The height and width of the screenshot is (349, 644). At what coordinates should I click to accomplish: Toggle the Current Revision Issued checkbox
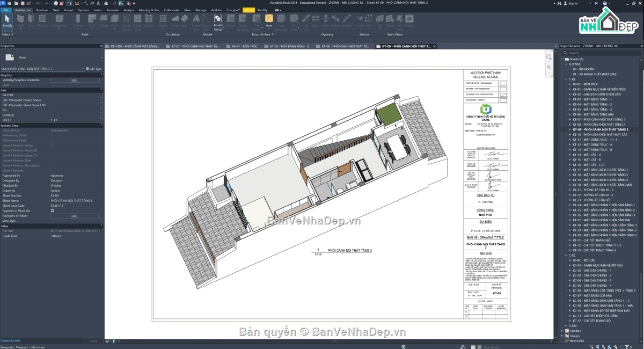[52, 146]
